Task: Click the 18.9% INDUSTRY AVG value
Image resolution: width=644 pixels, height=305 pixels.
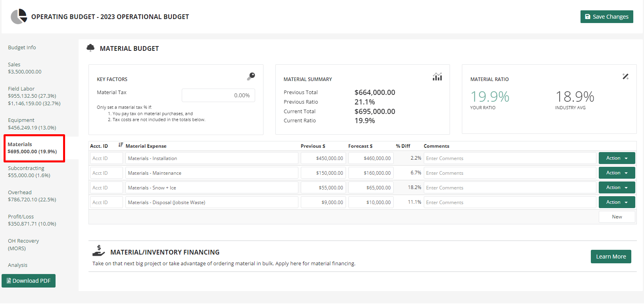Action: pyautogui.click(x=575, y=97)
